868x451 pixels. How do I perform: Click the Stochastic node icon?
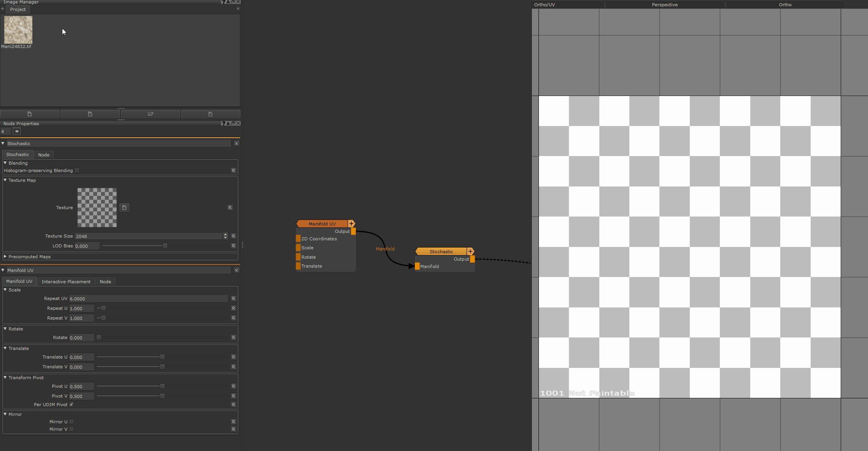pos(440,251)
